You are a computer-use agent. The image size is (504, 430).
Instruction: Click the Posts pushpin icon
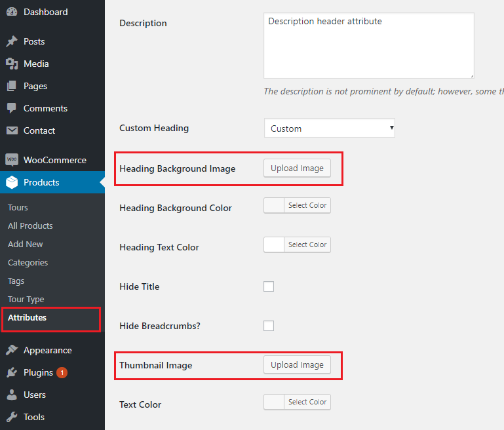[x=12, y=41]
